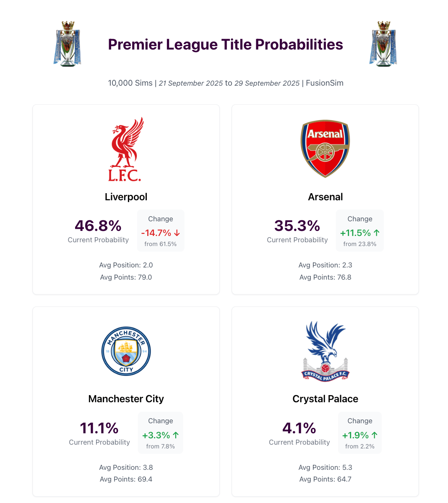Click the FusionSim source label
Image resolution: width=448 pixels, height=503 pixels.
click(x=325, y=83)
